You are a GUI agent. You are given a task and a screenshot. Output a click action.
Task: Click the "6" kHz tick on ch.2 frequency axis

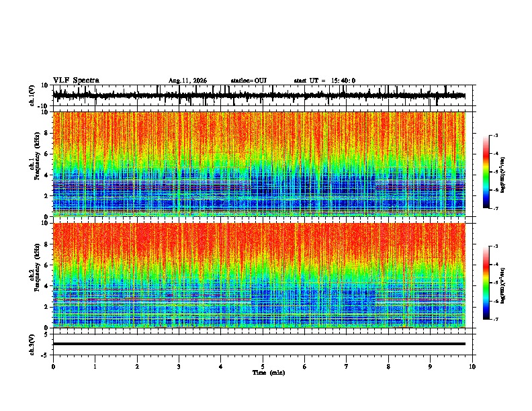47,265
